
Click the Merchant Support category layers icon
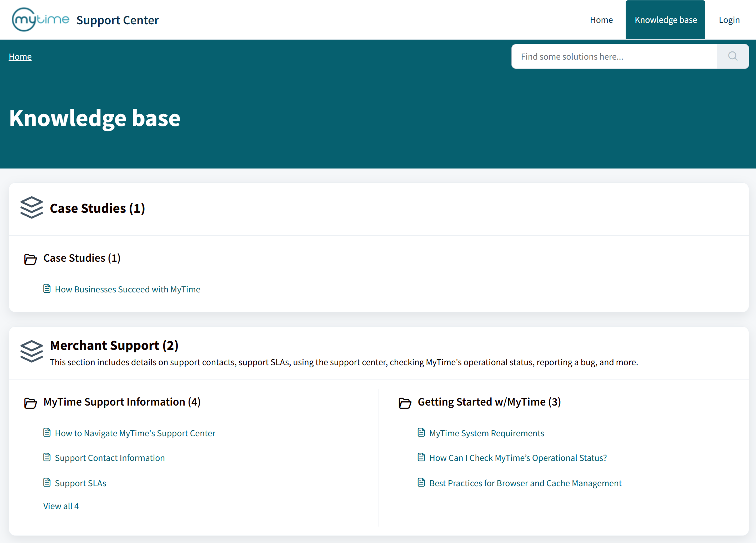[31, 351]
